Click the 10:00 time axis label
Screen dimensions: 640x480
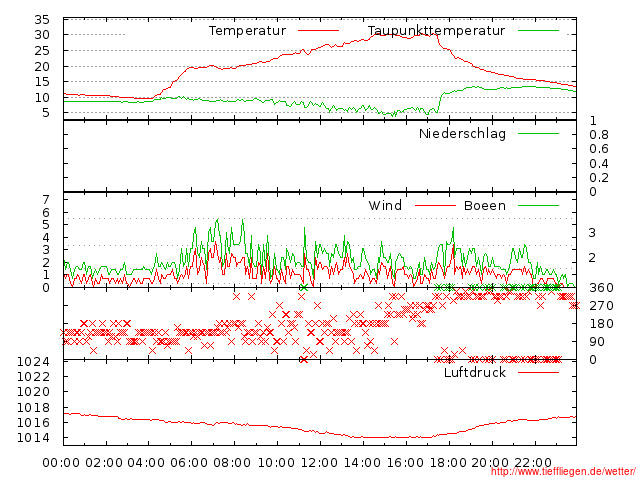click(276, 463)
